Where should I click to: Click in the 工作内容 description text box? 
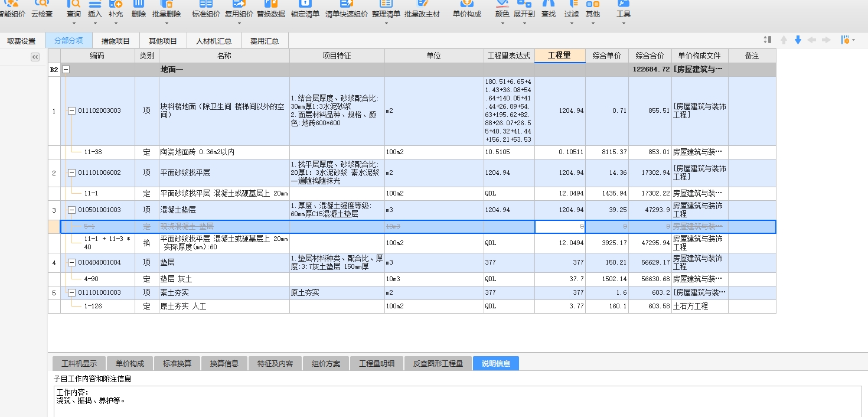[x=457, y=402]
